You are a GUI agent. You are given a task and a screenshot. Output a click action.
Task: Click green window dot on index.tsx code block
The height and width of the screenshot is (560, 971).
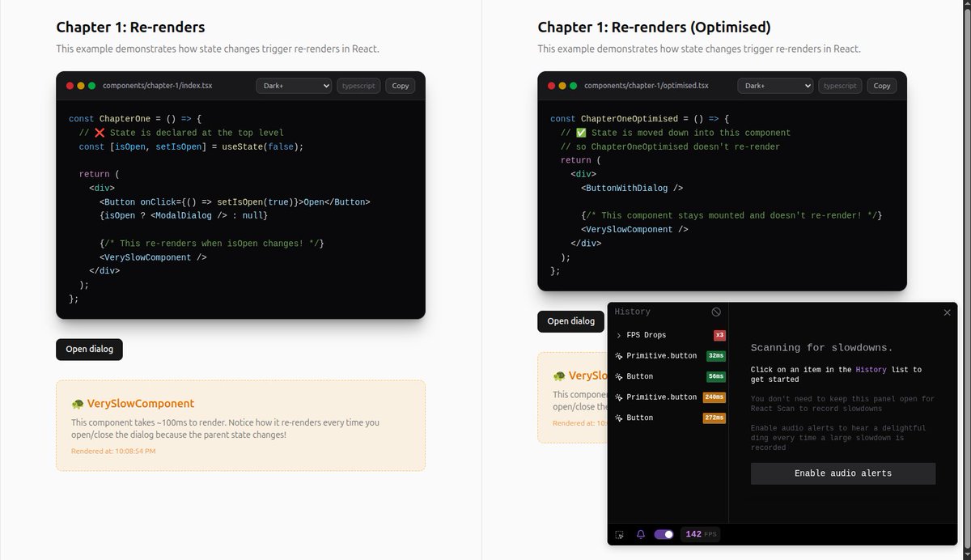tap(92, 86)
